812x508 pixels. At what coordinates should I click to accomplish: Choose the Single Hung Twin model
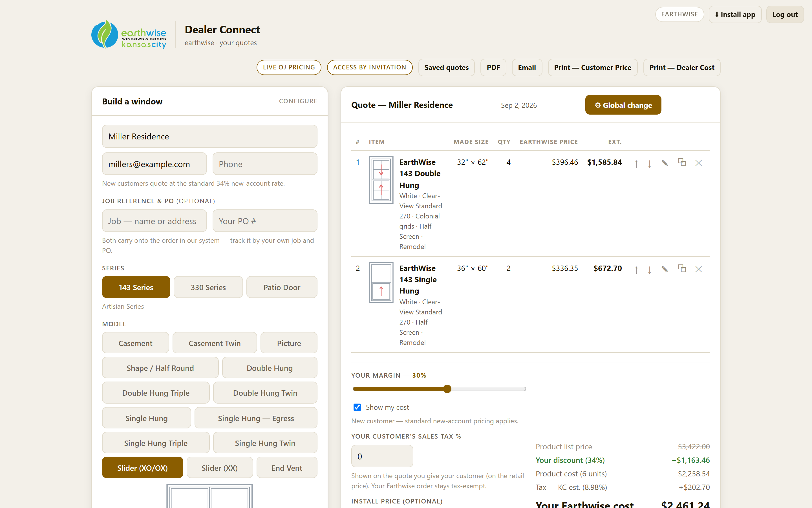(265, 443)
